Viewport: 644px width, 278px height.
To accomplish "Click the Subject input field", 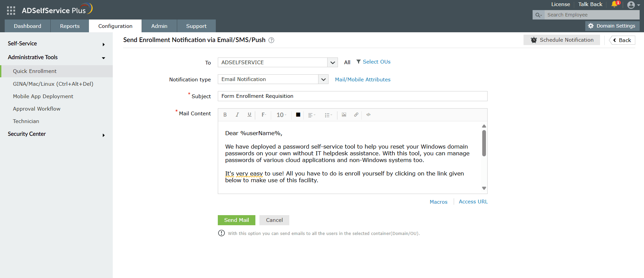I will tap(352, 96).
